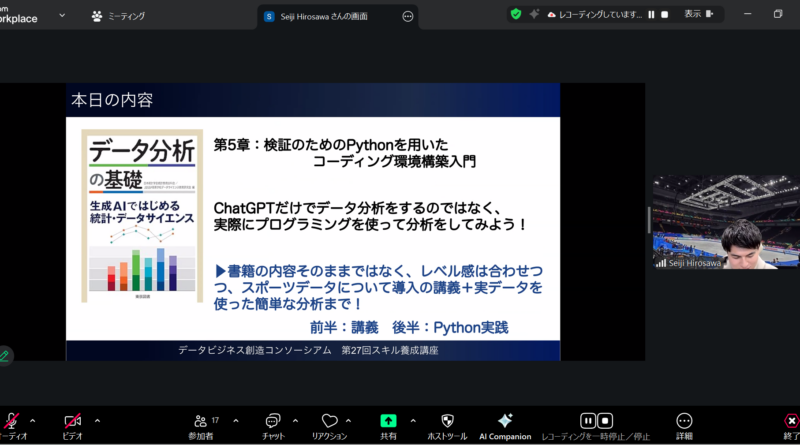Select Seiji Hirosawa's shared screen tab

click(326, 16)
